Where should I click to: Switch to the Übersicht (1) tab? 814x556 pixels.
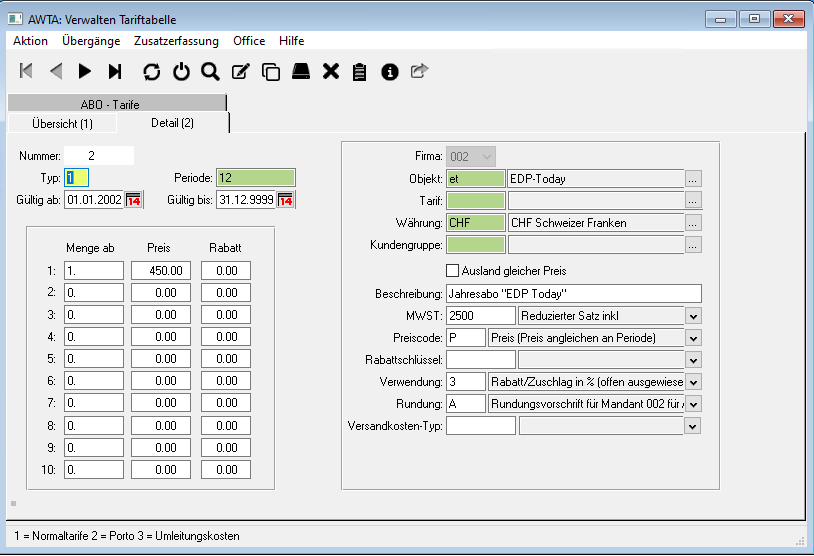[x=62, y=123]
